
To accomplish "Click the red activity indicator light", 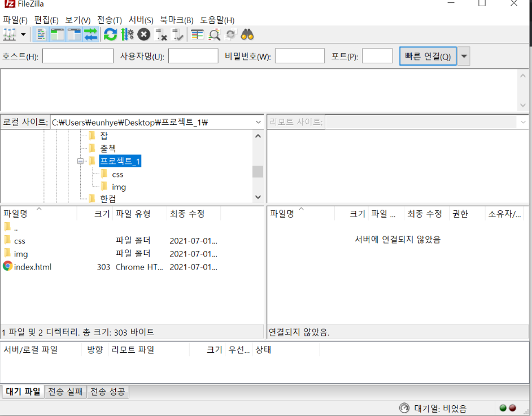I will pos(512,408).
